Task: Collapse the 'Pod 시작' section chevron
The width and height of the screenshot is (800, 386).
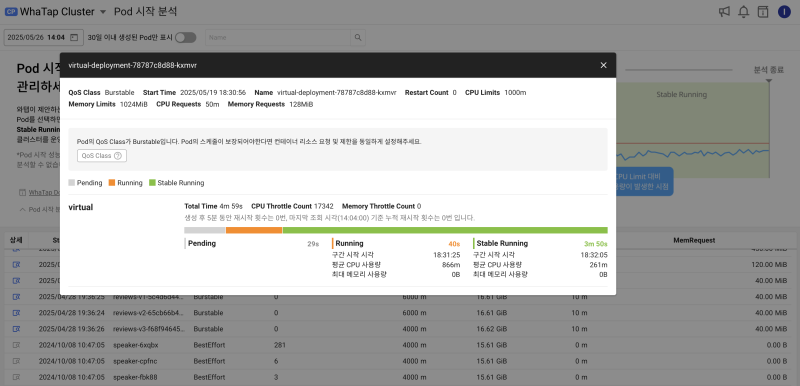Action: pos(22,209)
